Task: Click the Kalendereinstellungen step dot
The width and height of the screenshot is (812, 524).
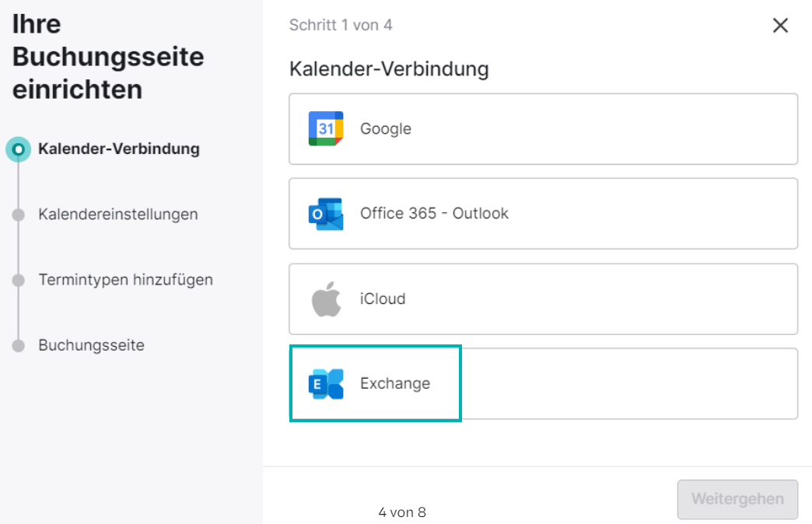Action: coord(18,215)
